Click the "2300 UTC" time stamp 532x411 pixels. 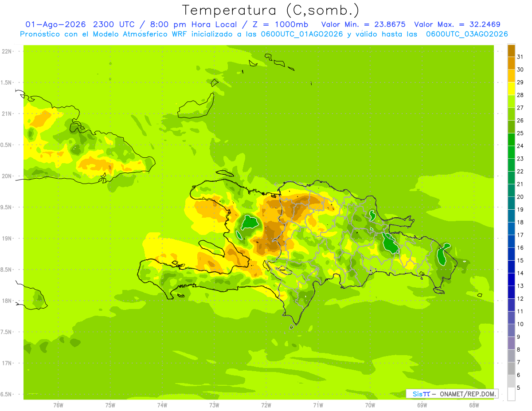114,24
